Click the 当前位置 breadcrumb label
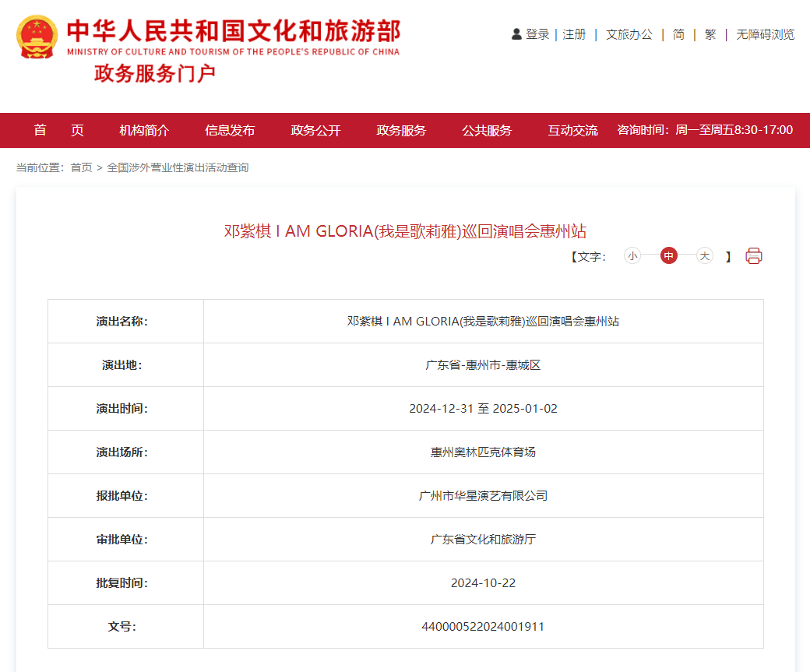810x672 pixels. 40,167
